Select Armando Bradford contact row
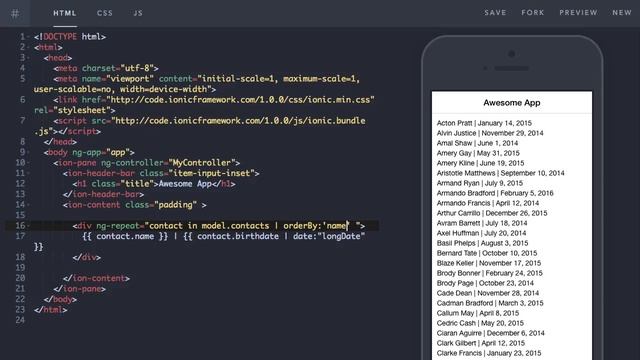The height and width of the screenshot is (360, 640). tap(495, 193)
